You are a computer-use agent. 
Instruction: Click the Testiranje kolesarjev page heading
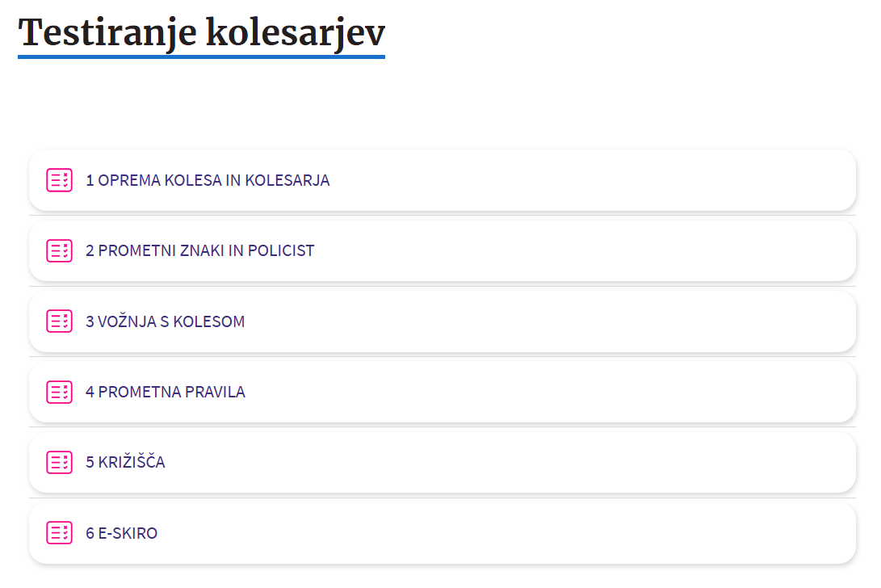click(202, 32)
